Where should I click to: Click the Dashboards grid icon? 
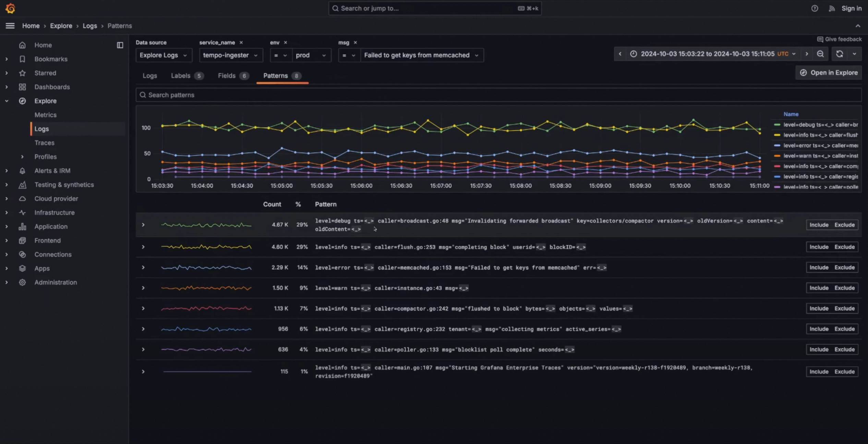click(22, 87)
